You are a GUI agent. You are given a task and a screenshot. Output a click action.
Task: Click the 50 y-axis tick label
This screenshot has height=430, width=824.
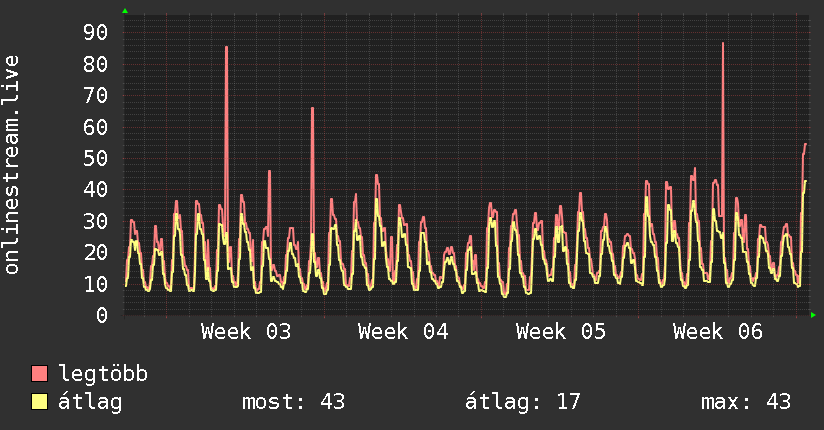pos(96,158)
